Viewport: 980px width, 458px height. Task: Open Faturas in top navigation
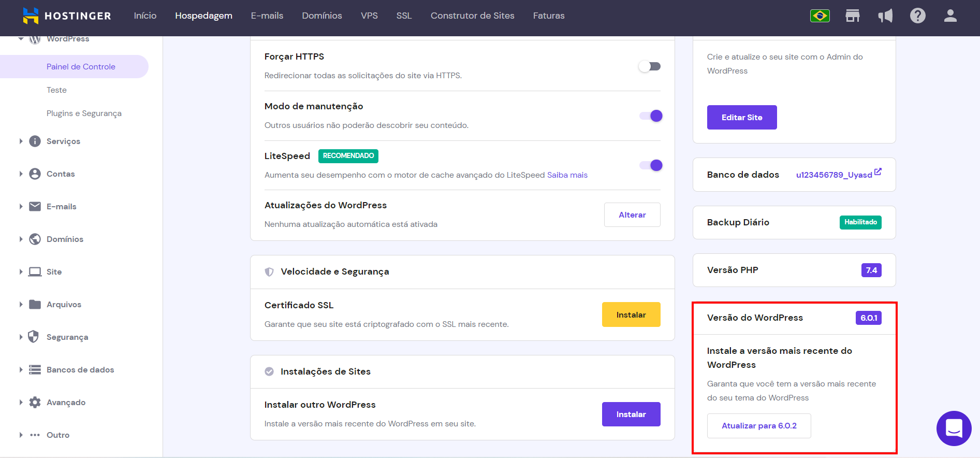549,16
